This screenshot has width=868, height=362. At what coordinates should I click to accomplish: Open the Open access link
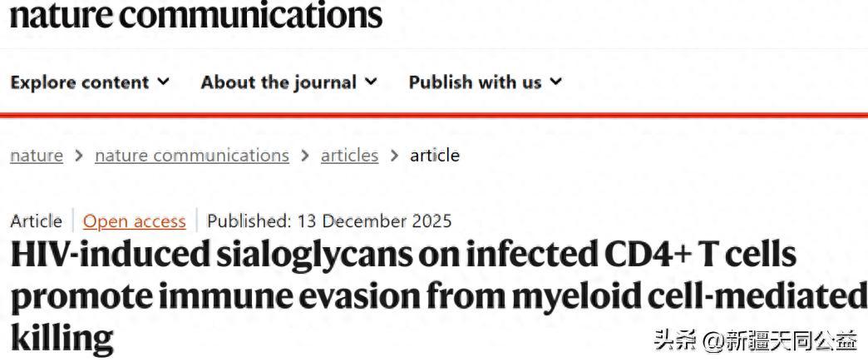pyautogui.click(x=135, y=221)
